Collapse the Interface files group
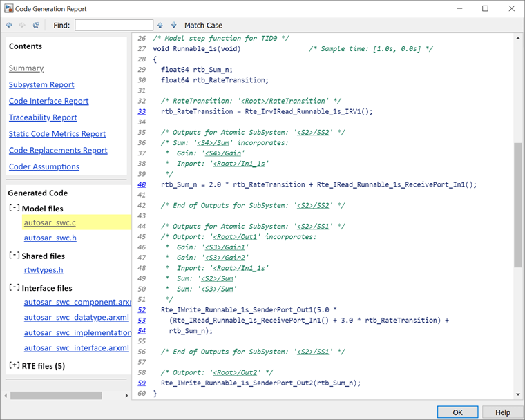The height and width of the screenshot is (420, 525). tap(15, 288)
